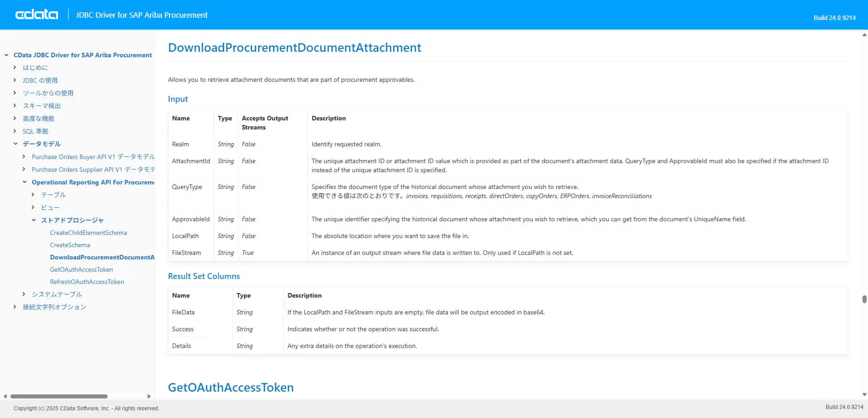Collapse the root CData JDBC Driver chevron
The height and width of the screenshot is (418, 868).
pyautogui.click(x=6, y=55)
